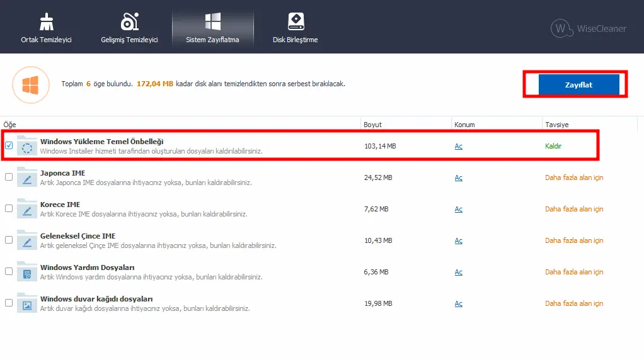Open the Gelişmiş Temizleyici icon
Screen dimensions: 644x360
(x=129, y=22)
